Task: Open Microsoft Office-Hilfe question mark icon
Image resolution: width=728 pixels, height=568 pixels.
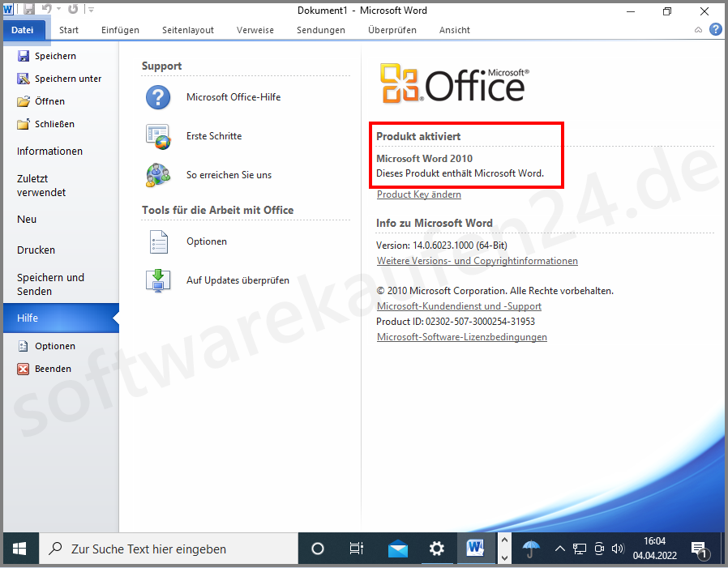Action: 158,97
